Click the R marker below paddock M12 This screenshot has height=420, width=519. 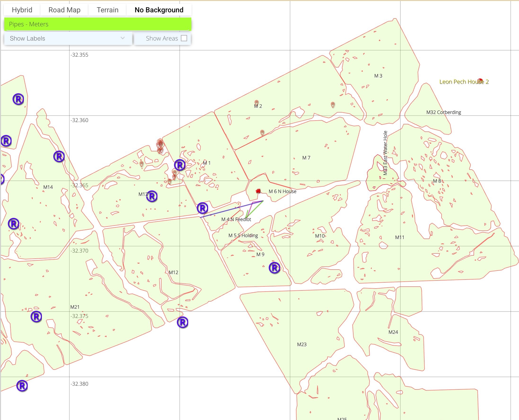[x=183, y=322]
